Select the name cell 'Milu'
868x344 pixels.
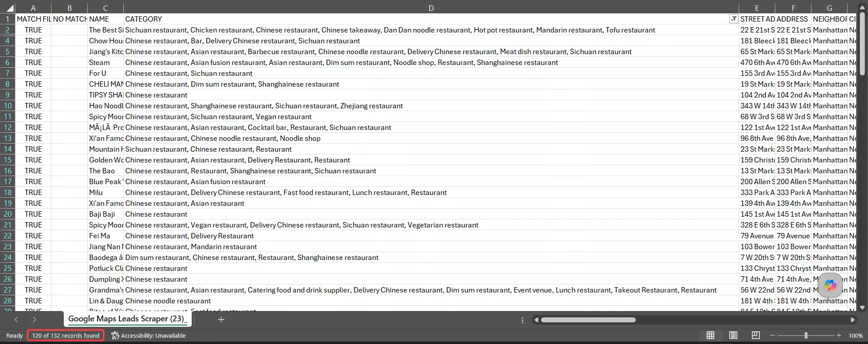coord(105,192)
